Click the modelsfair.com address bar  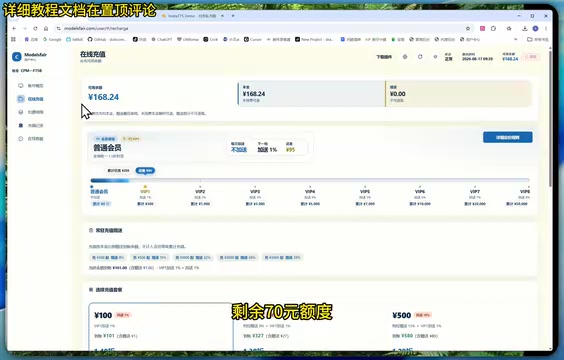point(263,28)
